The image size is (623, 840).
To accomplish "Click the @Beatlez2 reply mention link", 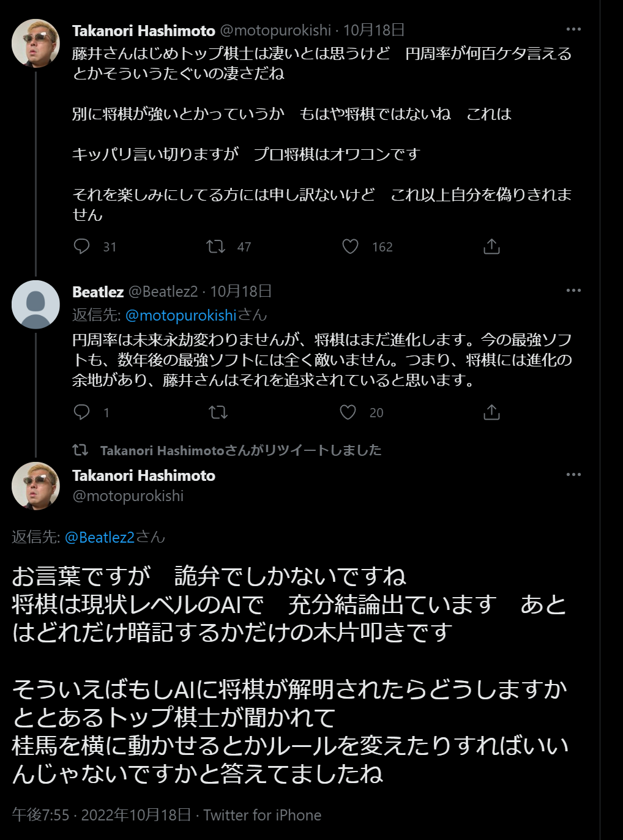I will coord(99,537).
